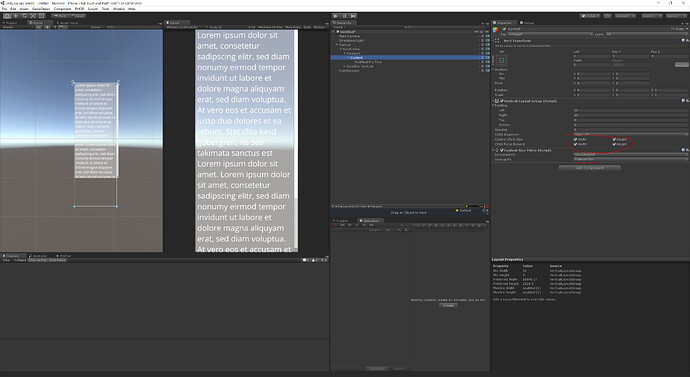The image size is (690, 377).
Task: Select the Rect Transform tool
Action: pyautogui.click(x=41, y=16)
